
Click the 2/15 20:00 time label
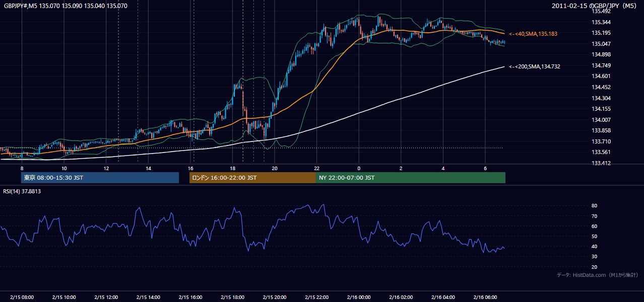[275, 297]
